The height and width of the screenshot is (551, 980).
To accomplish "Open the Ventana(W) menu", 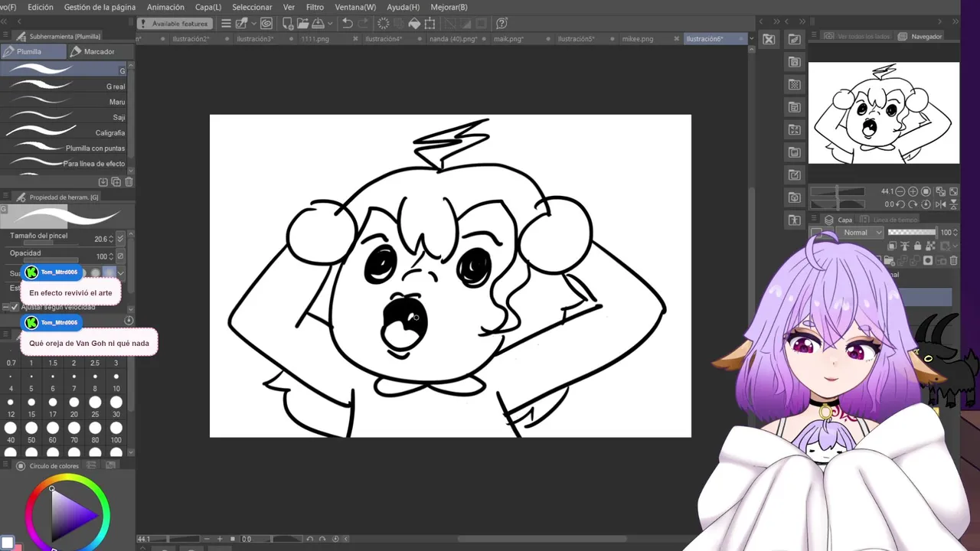I will [355, 7].
